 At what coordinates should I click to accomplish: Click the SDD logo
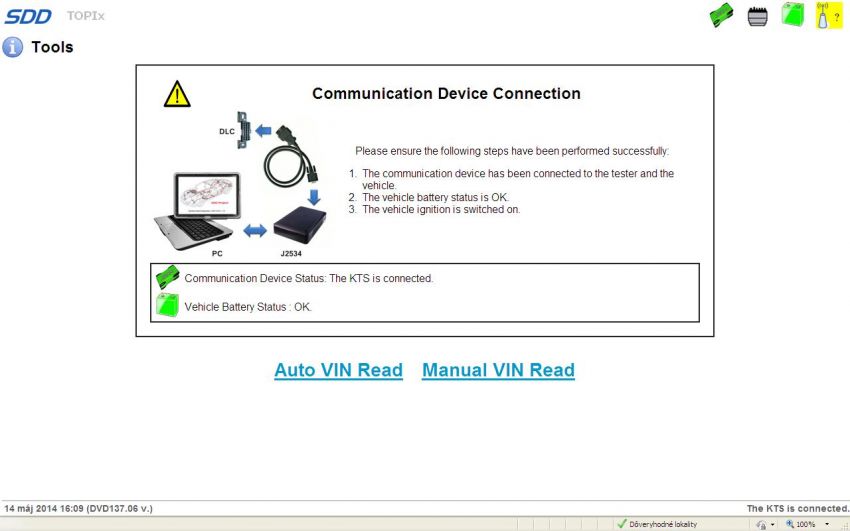click(x=28, y=16)
